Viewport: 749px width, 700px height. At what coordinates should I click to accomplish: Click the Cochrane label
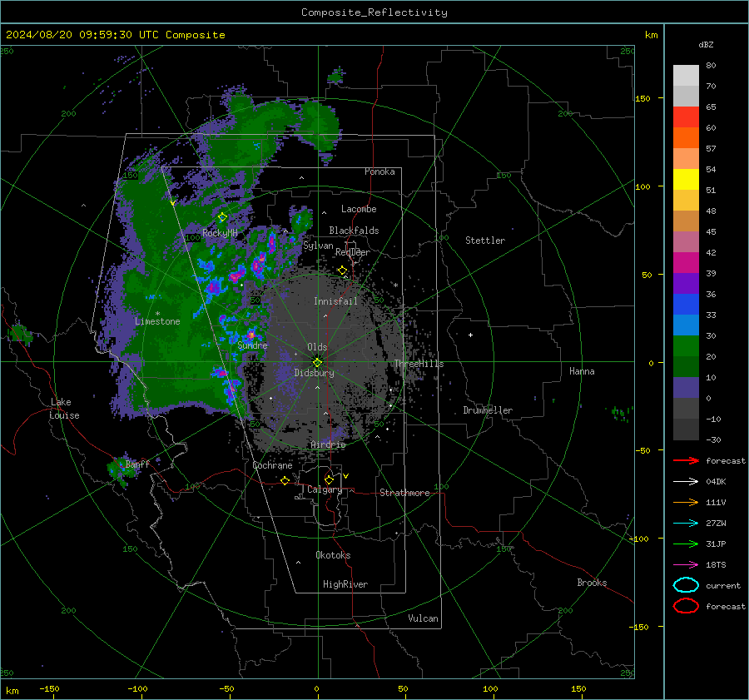coord(272,465)
